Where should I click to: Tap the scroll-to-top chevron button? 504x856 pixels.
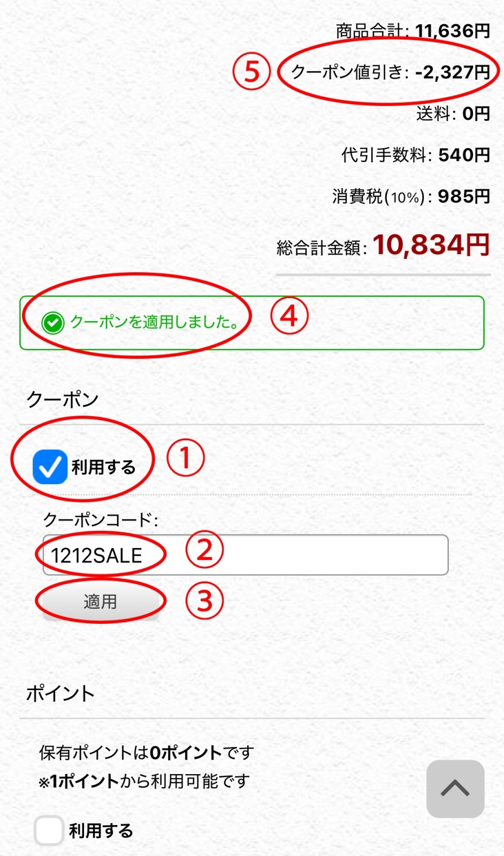[455, 789]
